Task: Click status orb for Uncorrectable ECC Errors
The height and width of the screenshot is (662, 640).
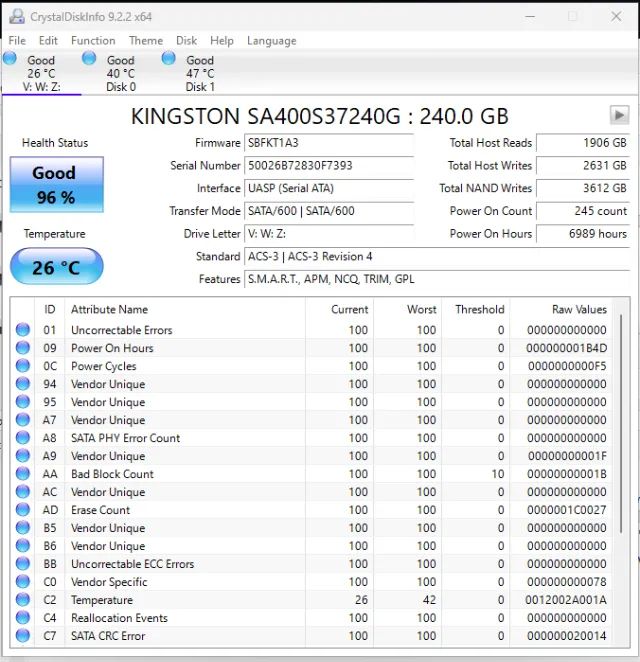Action: [23, 564]
